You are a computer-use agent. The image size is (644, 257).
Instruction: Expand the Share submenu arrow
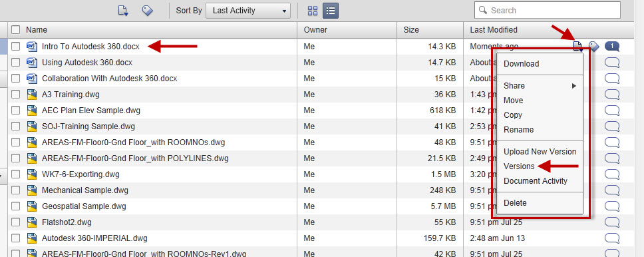pos(574,86)
